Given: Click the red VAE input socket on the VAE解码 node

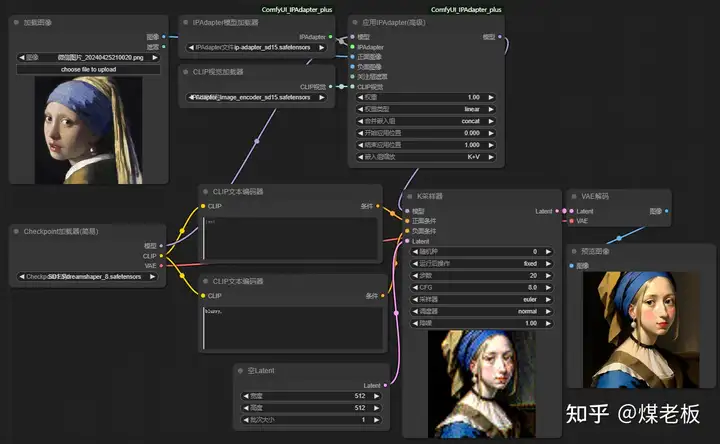Looking at the screenshot, I should [571, 221].
